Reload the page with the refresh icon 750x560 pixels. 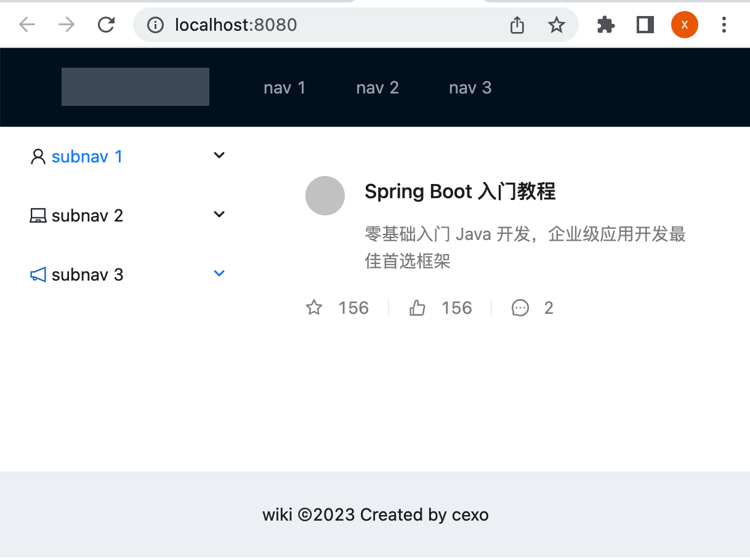pos(107,25)
